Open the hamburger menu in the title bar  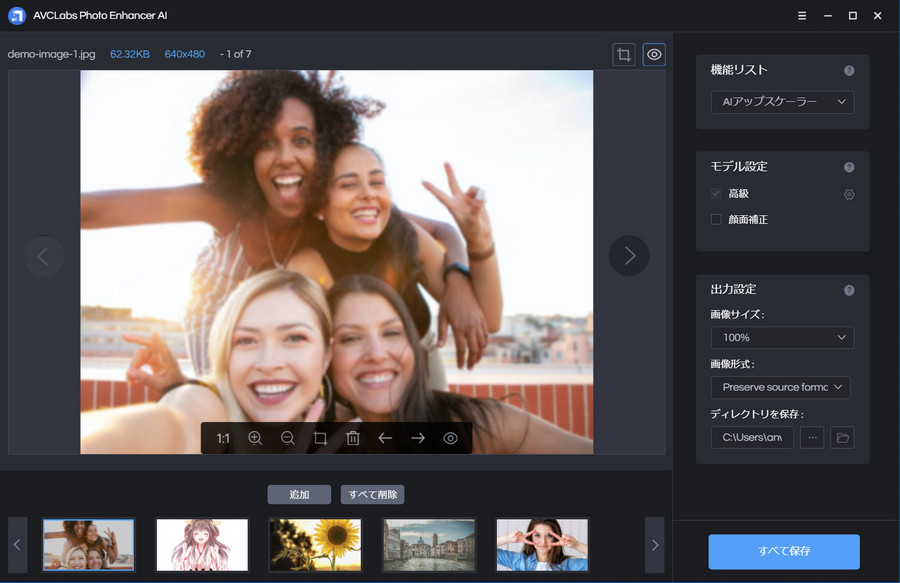tap(802, 15)
